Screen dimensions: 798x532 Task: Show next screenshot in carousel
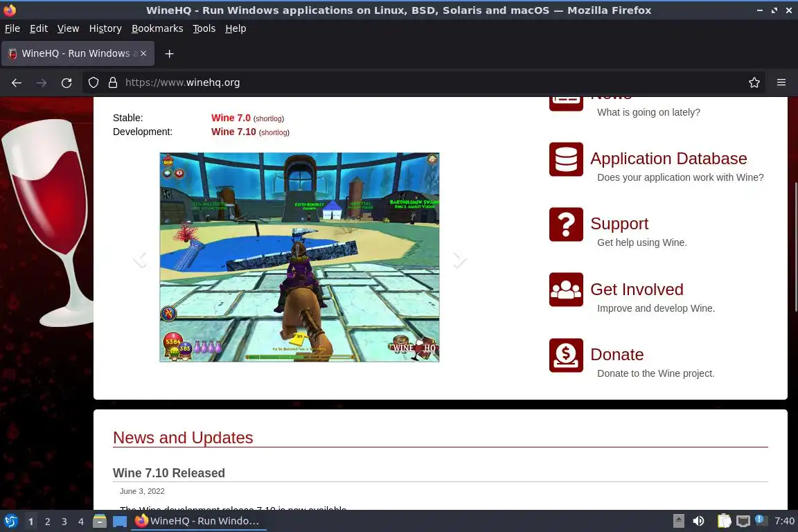(459, 260)
